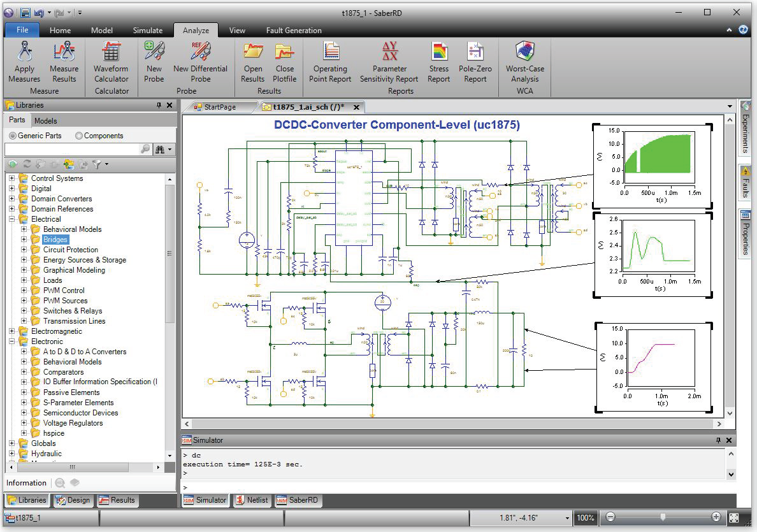Pin the Simulator panel
This screenshot has width=757, height=532.
718,440
